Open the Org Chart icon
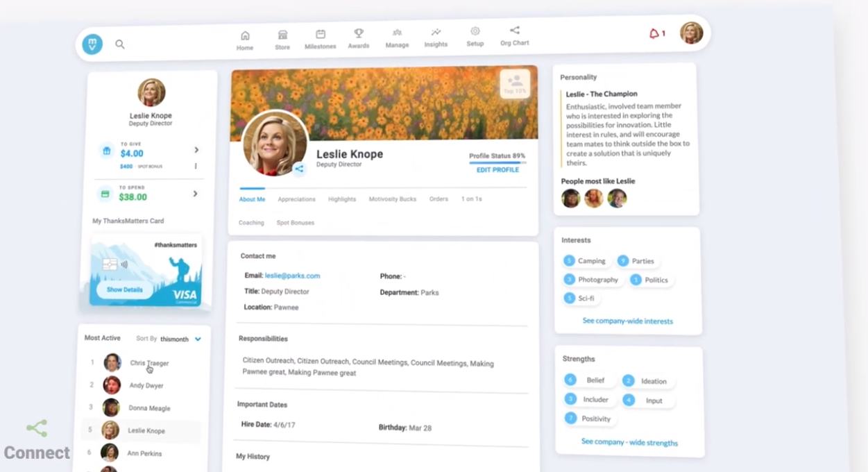This screenshot has width=868, height=472. click(514, 31)
